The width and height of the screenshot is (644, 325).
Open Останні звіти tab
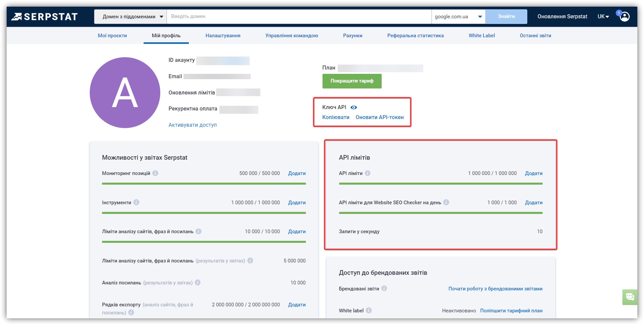coord(535,36)
